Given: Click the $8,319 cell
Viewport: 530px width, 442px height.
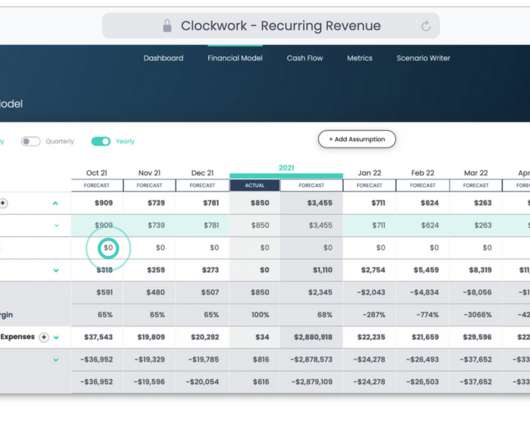Looking at the screenshot, I should [x=480, y=270].
